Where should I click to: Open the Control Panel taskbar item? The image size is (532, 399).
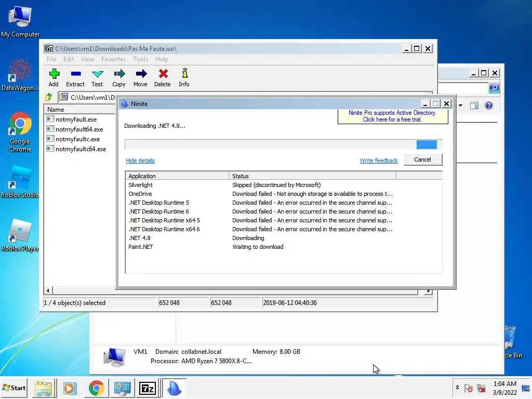pyautogui.click(x=123, y=388)
